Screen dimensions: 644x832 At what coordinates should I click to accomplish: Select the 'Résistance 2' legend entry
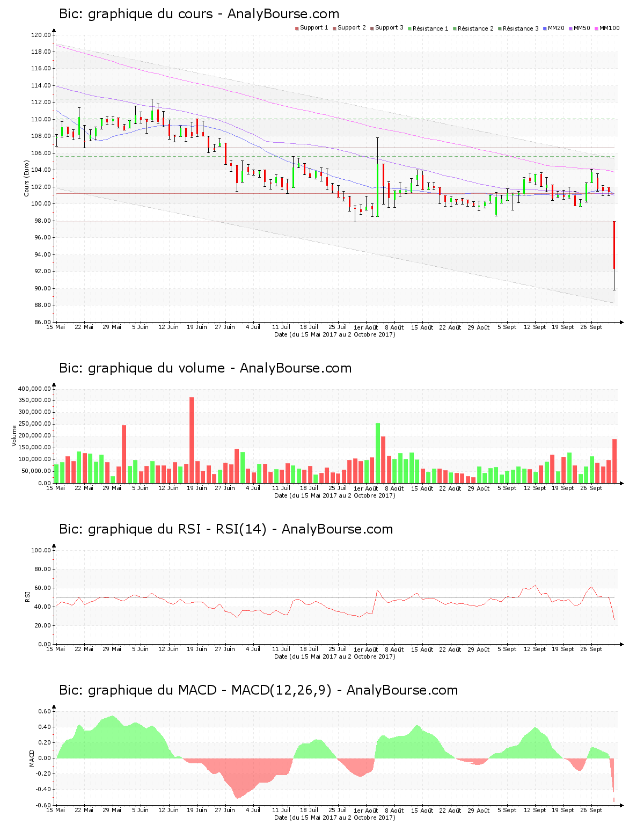[x=473, y=28]
